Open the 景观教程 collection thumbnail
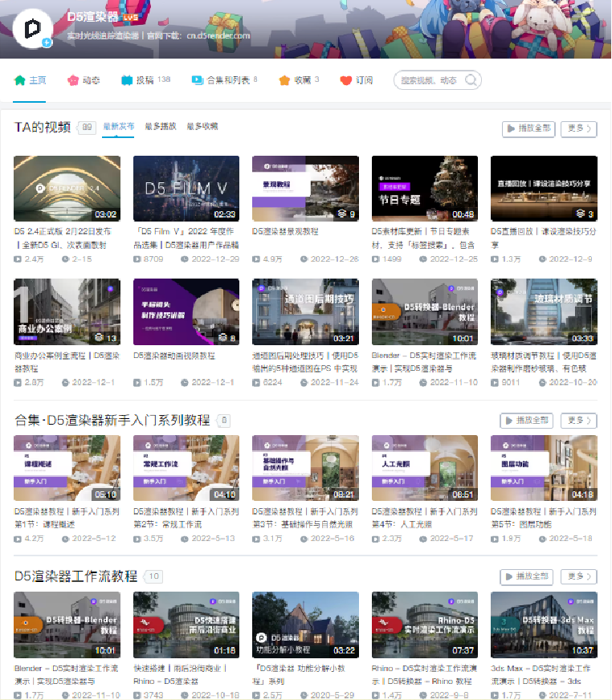Screen dimensions: 612x700 point(305,189)
